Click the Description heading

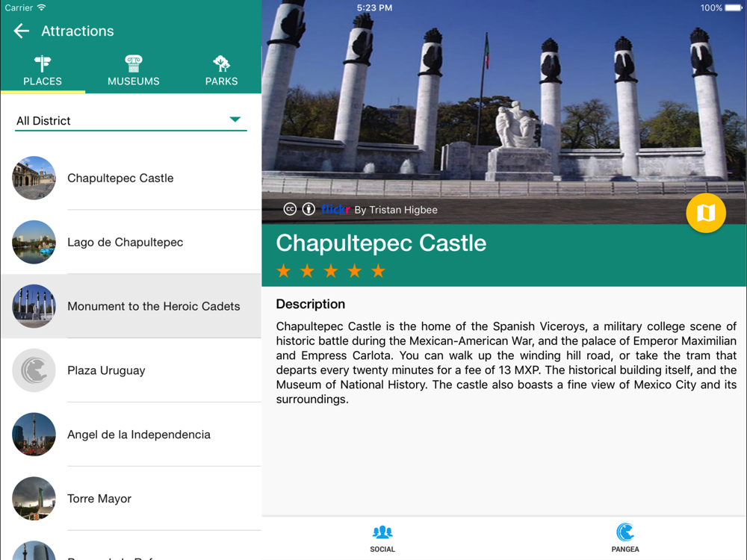click(311, 305)
